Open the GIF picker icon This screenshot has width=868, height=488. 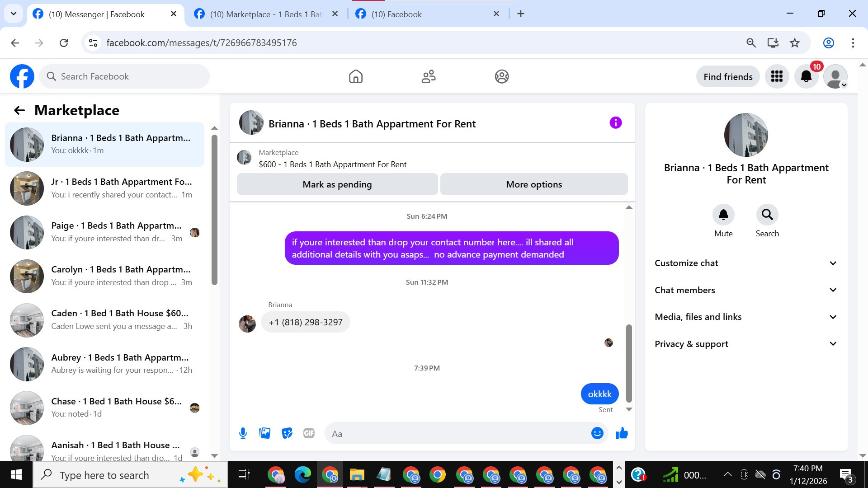click(x=309, y=433)
